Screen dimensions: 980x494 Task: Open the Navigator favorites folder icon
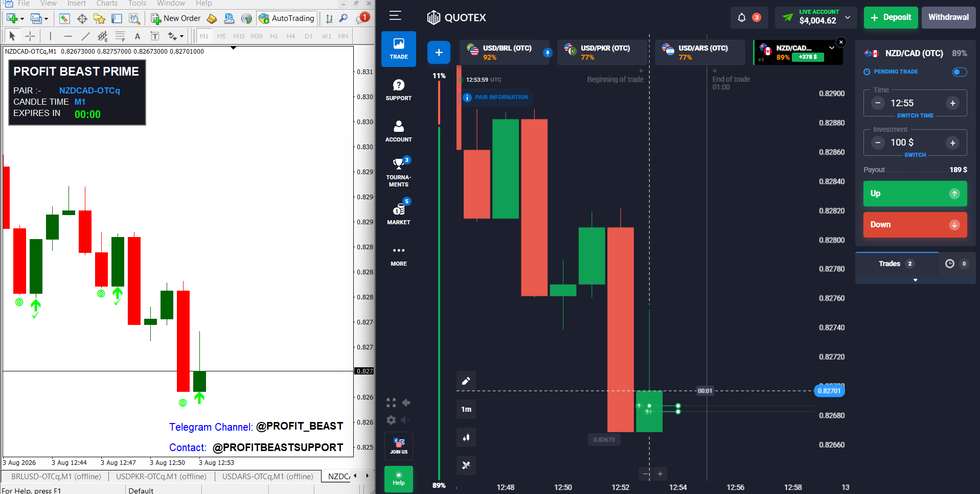coord(99,18)
